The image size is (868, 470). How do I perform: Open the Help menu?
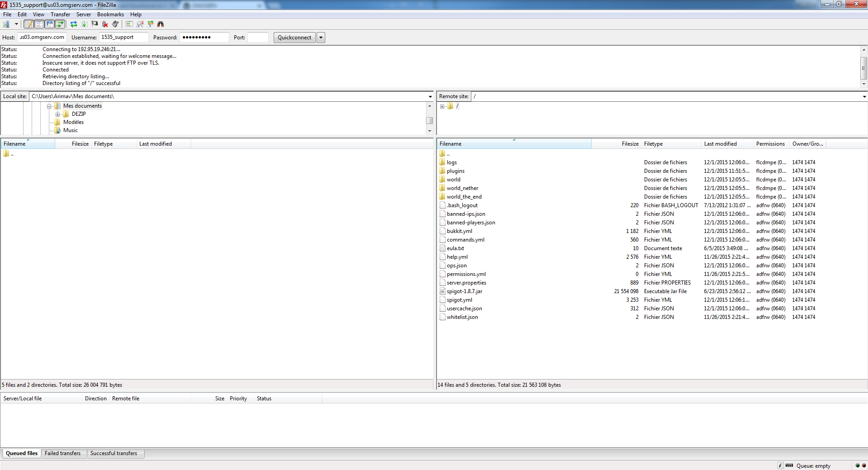pos(136,14)
